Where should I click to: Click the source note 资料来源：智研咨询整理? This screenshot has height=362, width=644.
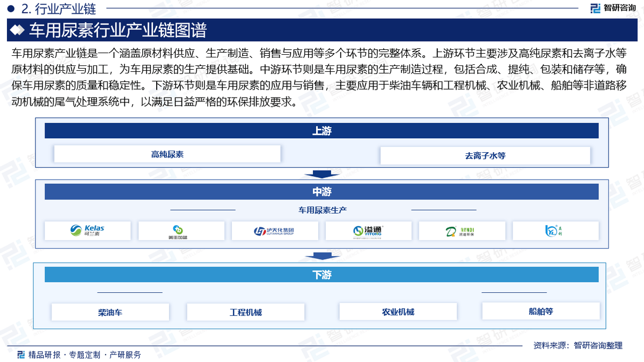[578, 345]
